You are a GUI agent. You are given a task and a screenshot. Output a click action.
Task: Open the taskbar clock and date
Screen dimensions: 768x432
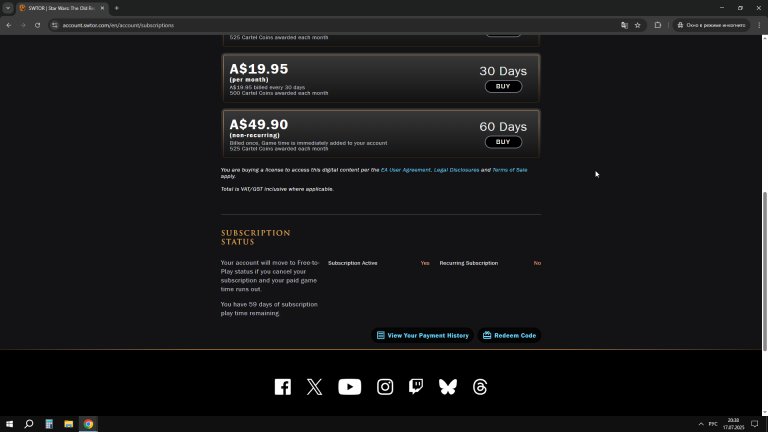tap(733, 424)
